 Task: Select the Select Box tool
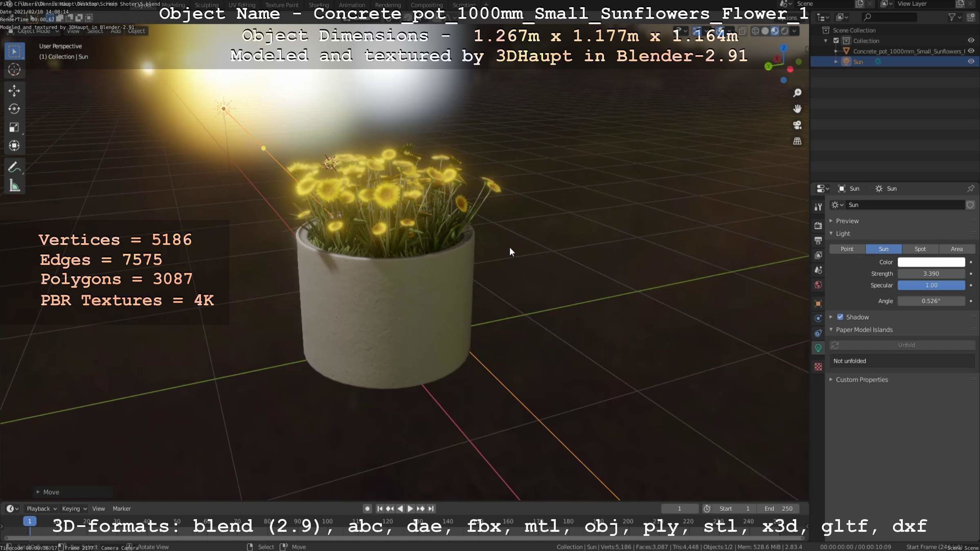coord(14,51)
